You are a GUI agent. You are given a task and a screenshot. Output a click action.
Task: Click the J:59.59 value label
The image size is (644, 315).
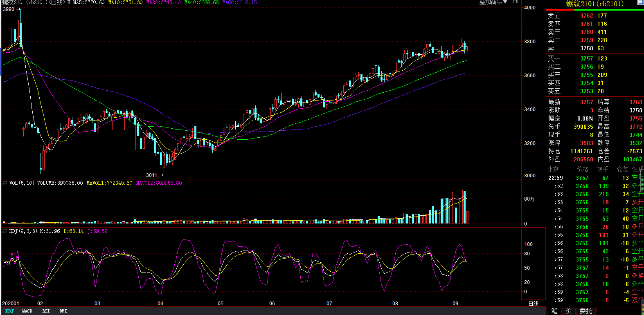(97, 231)
